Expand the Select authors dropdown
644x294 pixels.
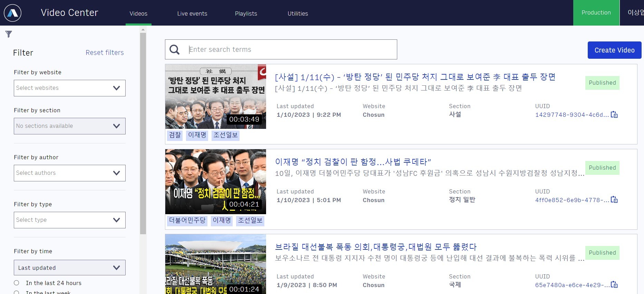tap(70, 173)
